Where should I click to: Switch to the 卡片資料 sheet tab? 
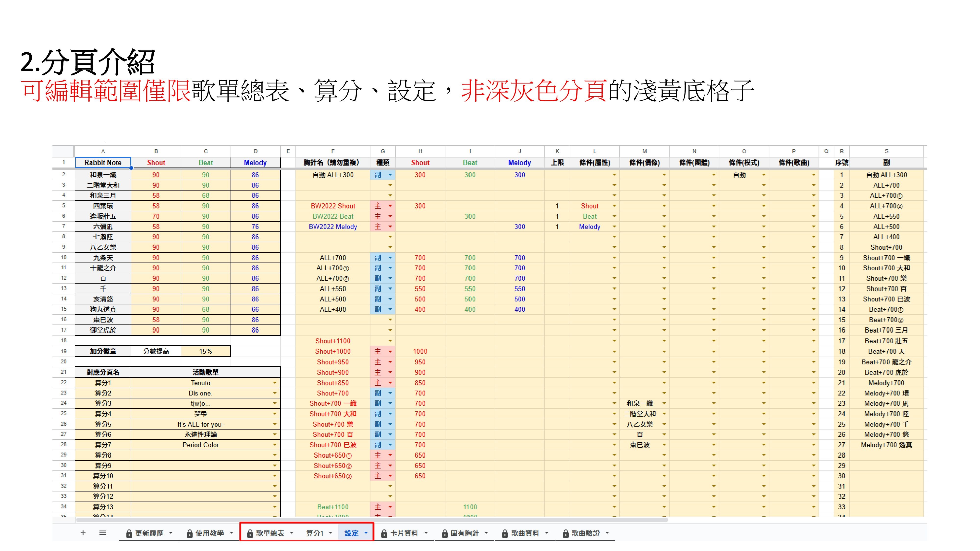point(404,533)
